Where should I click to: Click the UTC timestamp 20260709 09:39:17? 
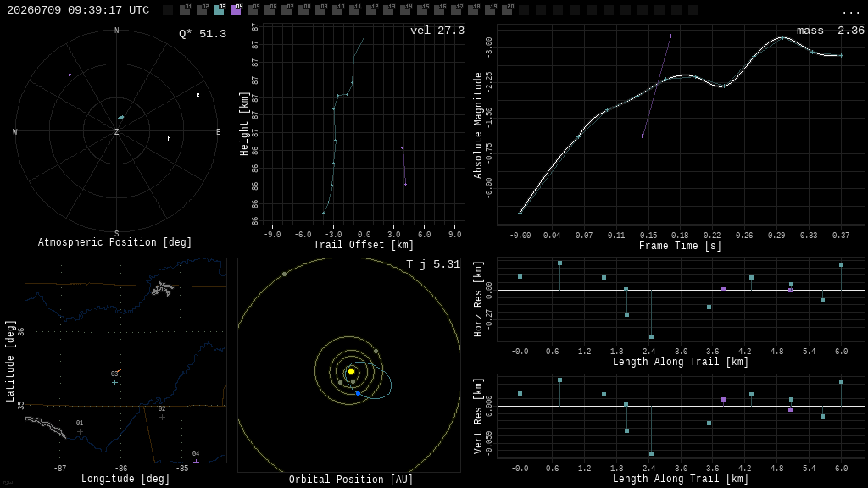[x=77, y=10]
